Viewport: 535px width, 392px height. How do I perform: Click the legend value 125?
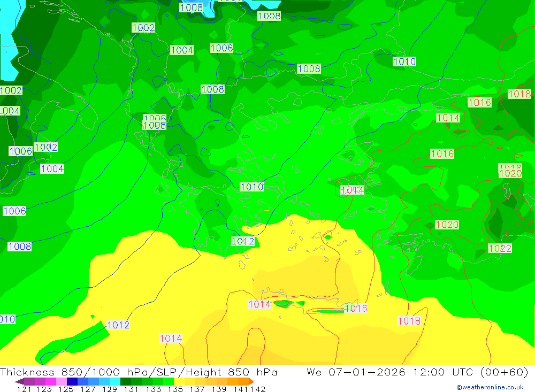point(66,389)
